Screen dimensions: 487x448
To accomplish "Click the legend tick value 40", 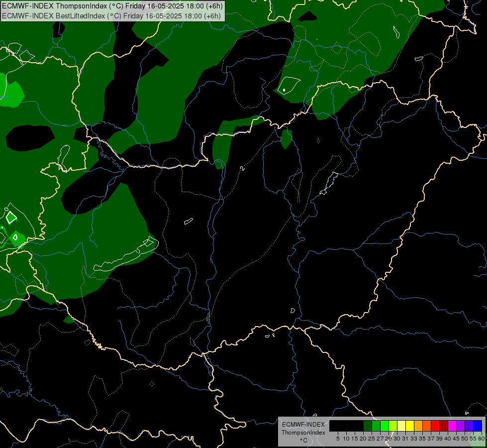I will [x=448, y=439].
